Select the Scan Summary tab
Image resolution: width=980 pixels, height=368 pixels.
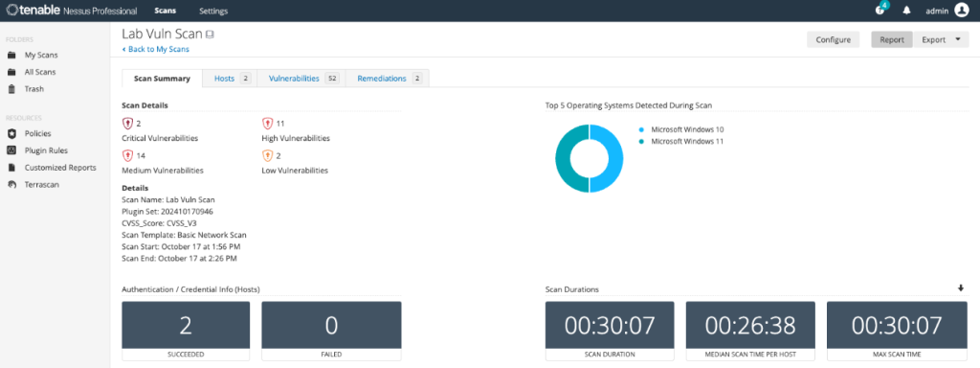coord(162,79)
